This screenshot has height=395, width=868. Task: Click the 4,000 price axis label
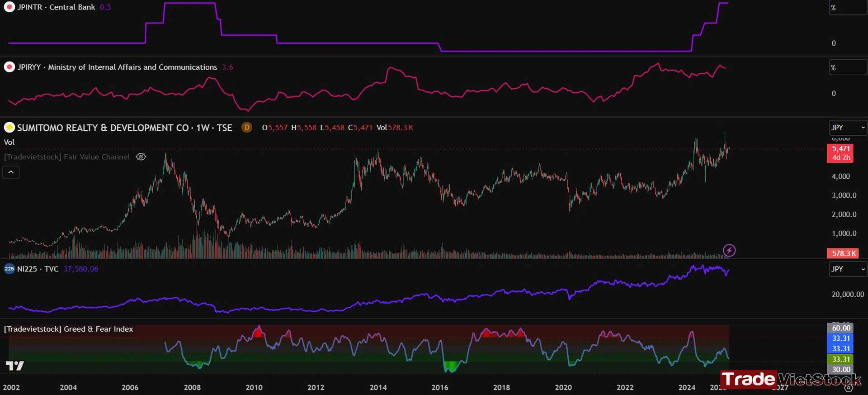click(x=841, y=176)
